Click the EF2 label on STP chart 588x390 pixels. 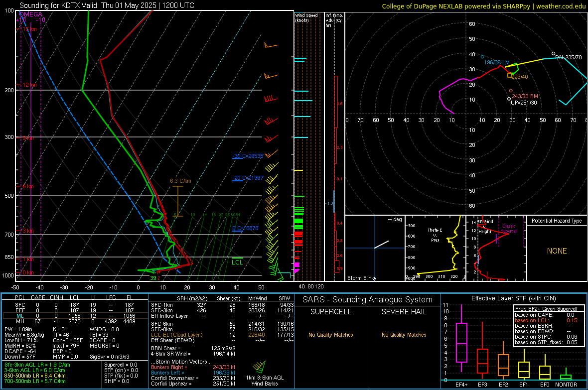point(503,385)
